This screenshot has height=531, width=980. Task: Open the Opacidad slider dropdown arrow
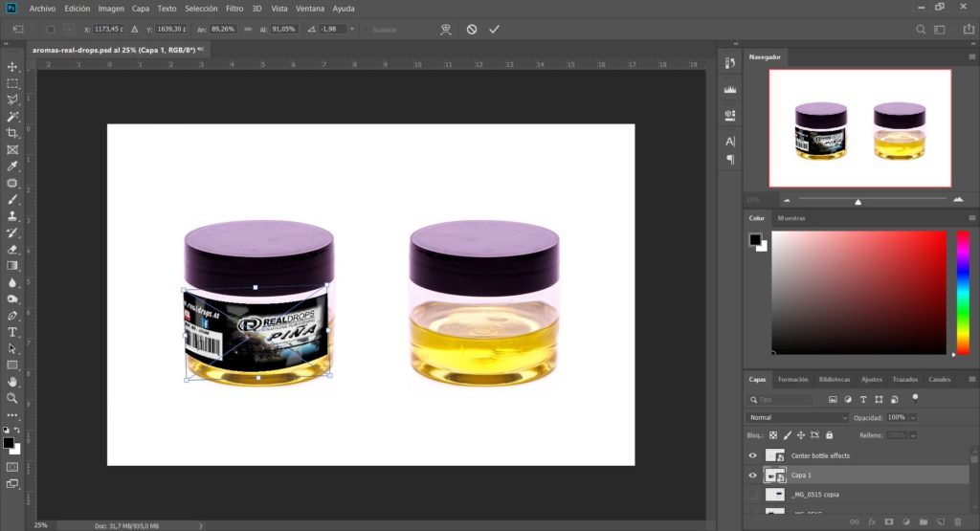pyautogui.click(x=913, y=417)
